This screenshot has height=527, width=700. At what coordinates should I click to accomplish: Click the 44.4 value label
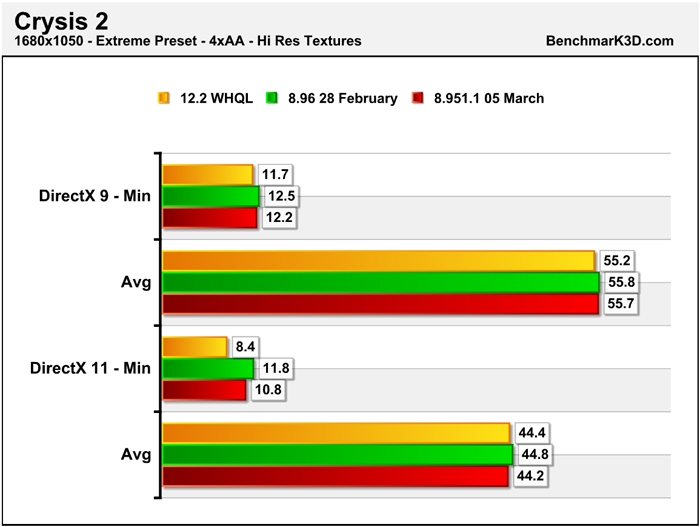(x=532, y=433)
